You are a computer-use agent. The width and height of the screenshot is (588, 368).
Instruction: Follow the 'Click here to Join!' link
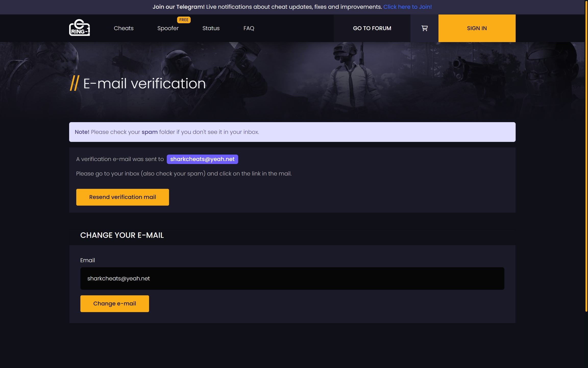(407, 7)
